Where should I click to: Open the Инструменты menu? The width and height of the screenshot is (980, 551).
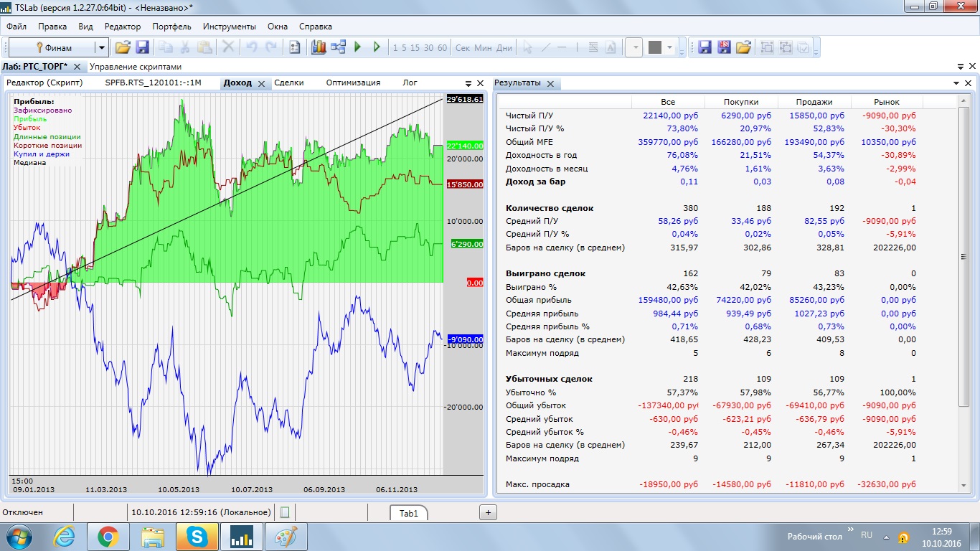[229, 27]
